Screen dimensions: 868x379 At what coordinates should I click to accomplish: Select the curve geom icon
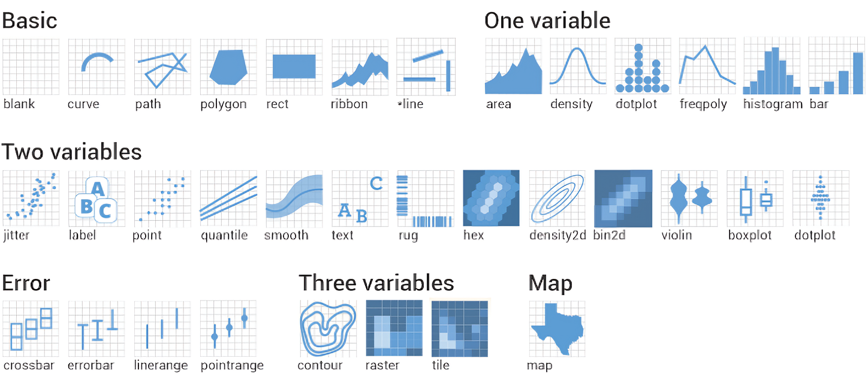pyautogui.click(x=97, y=67)
